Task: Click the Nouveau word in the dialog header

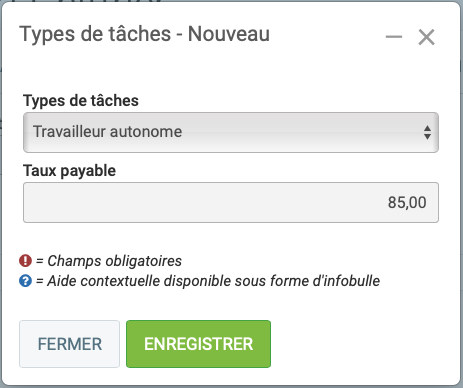Action: click(x=229, y=34)
